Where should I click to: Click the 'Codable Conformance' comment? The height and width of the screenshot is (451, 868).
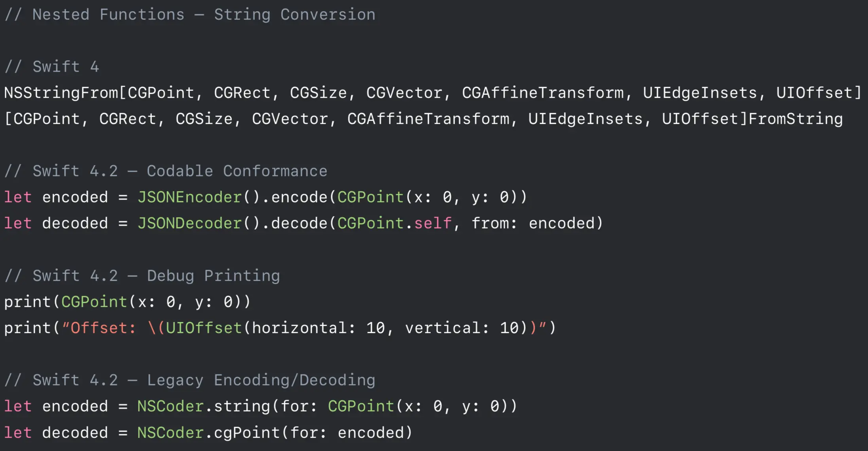coord(237,171)
